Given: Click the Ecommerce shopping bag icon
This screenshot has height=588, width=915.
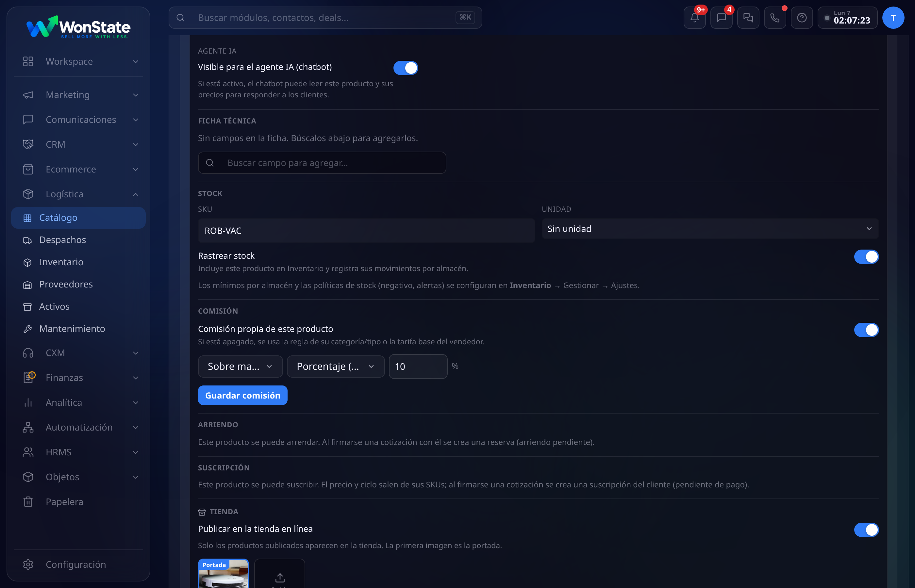Looking at the screenshot, I should (28, 169).
